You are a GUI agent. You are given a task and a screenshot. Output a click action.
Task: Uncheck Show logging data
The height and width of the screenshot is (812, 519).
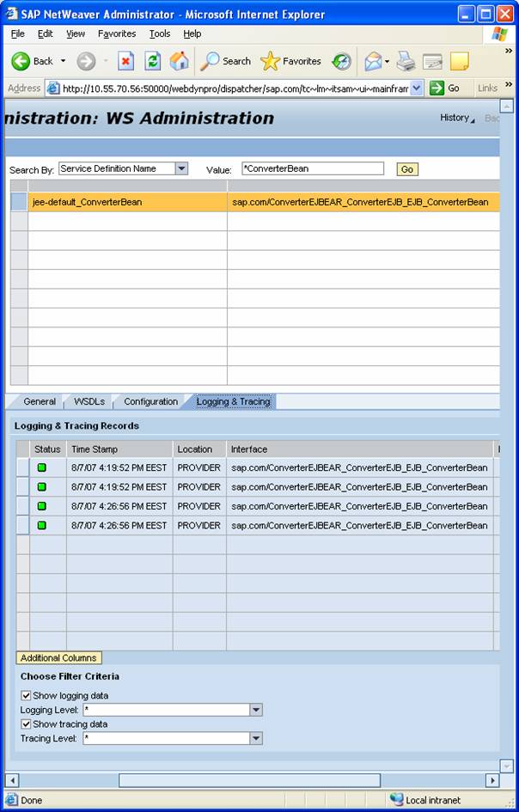tap(26, 696)
